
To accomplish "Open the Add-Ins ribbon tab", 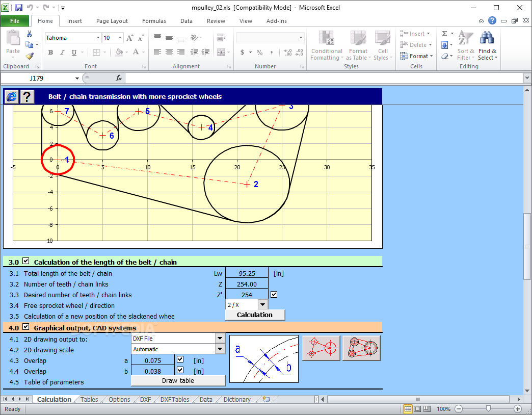I will [x=277, y=21].
